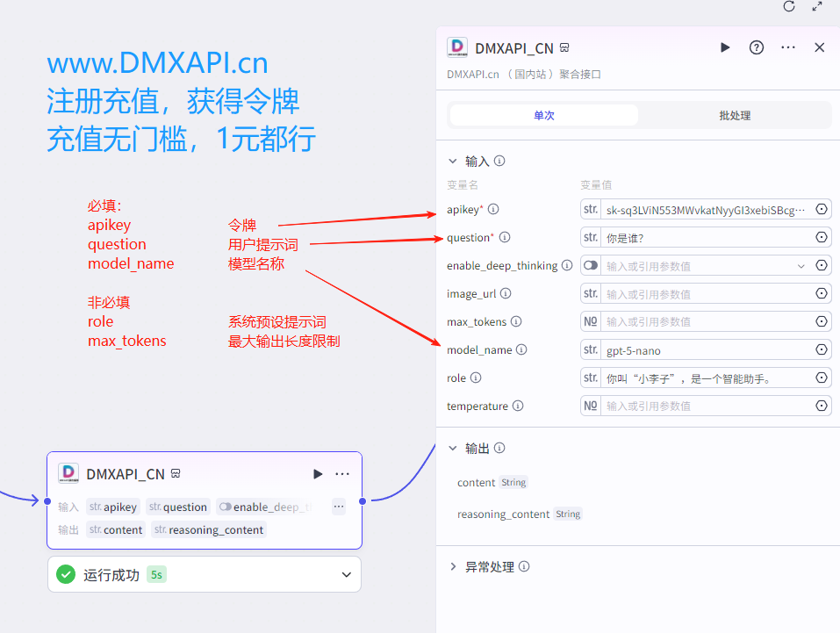Click the apikey value field
This screenshot has height=633, width=840.
tap(705, 210)
